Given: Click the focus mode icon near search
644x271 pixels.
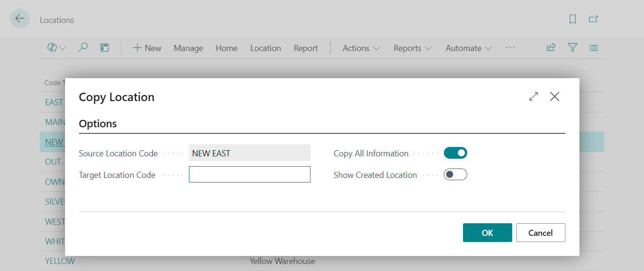Looking at the screenshot, I should pyautogui.click(x=104, y=47).
